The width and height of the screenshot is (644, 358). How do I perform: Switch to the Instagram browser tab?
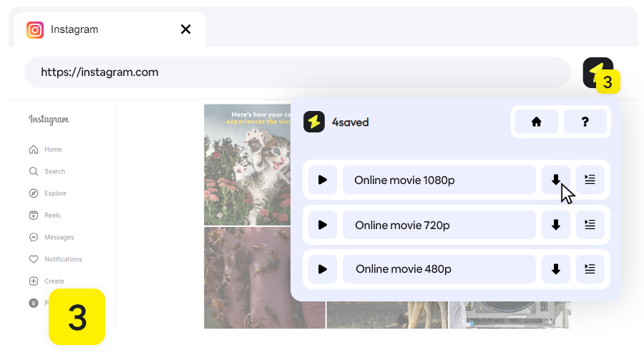(100, 29)
